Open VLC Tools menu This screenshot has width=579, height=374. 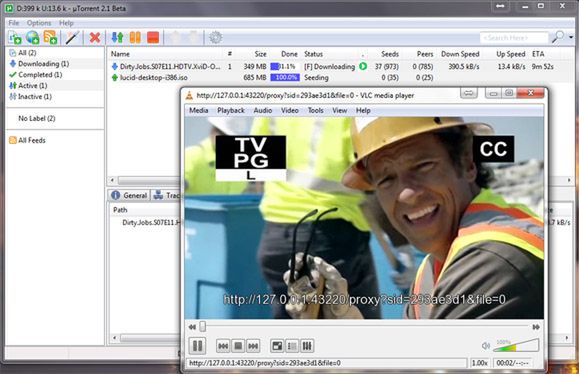pyautogui.click(x=316, y=110)
